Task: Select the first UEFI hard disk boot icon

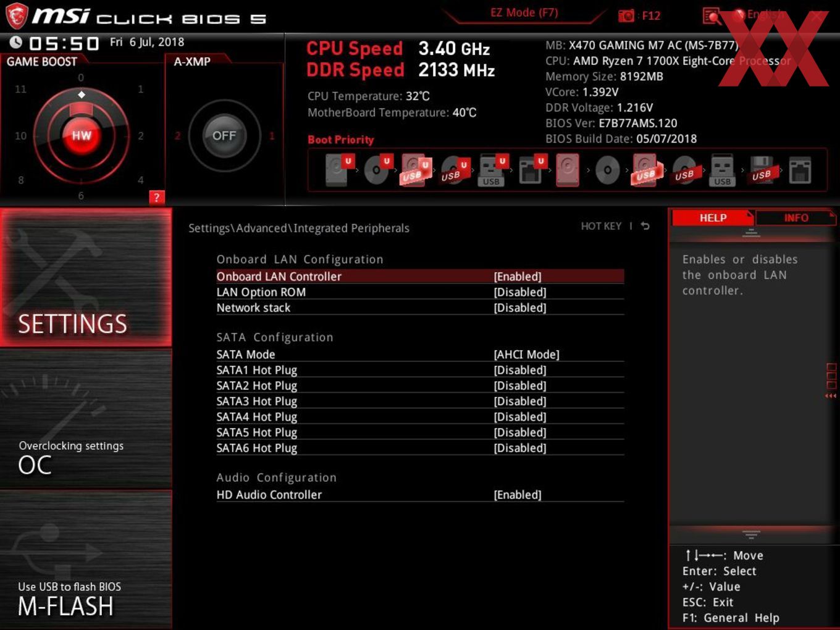Action: coord(338,170)
